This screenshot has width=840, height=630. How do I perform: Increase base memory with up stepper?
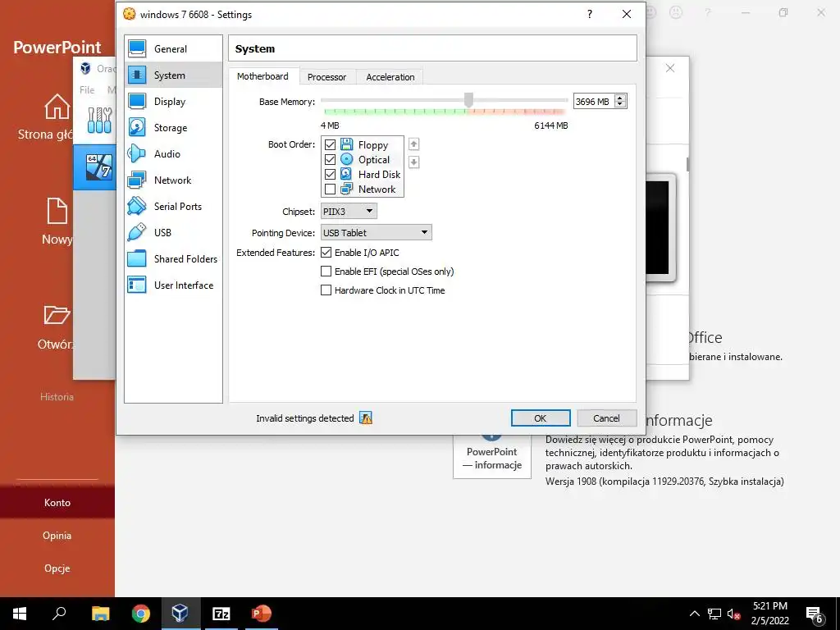pyautogui.click(x=620, y=98)
